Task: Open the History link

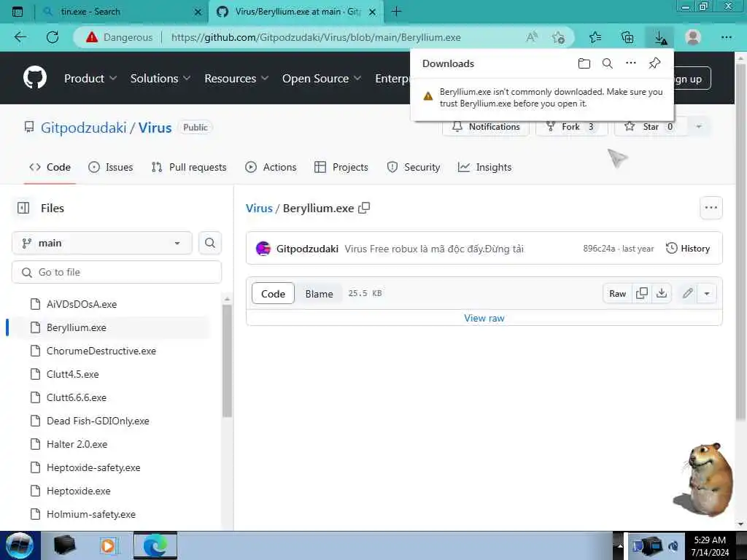Action: [x=688, y=248]
